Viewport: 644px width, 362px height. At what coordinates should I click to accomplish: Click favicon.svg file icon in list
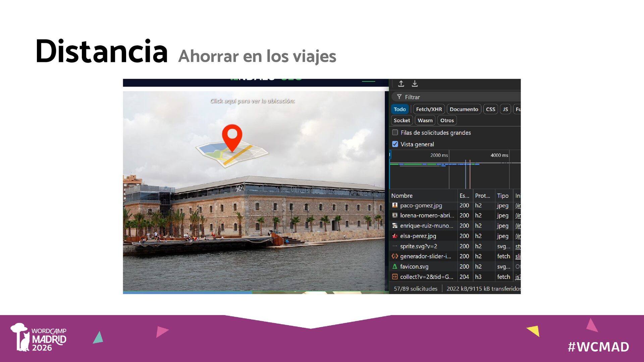(x=395, y=266)
